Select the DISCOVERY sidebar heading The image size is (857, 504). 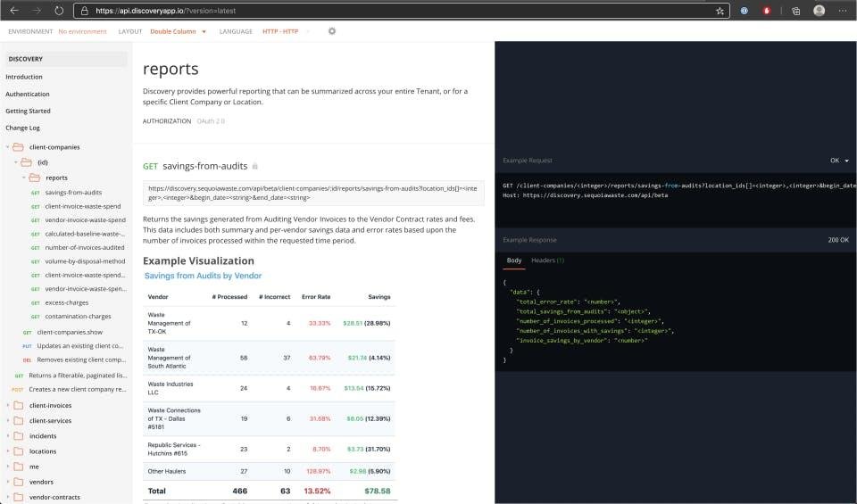pyautogui.click(x=66, y=59)
